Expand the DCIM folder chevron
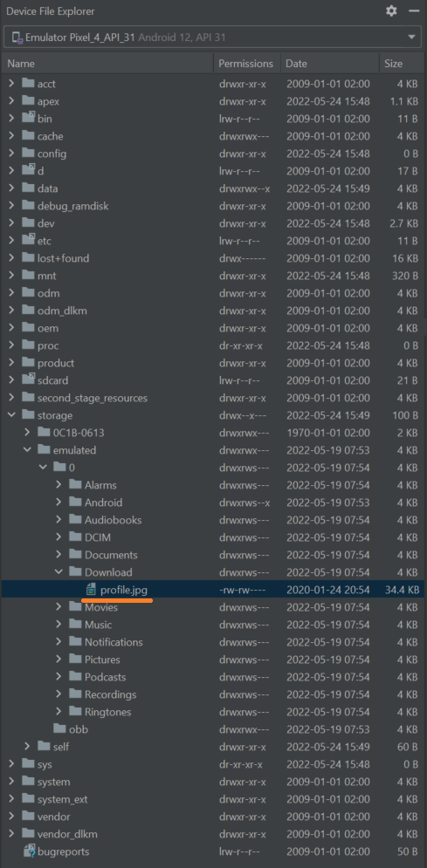 tap(59, 537)
